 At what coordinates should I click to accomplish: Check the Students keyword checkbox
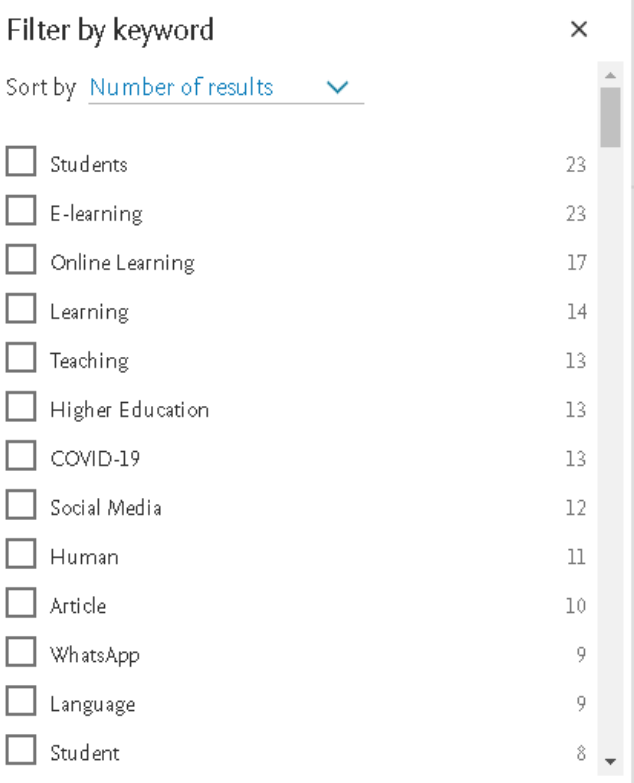pyautogui.click(x=21, y=163)
